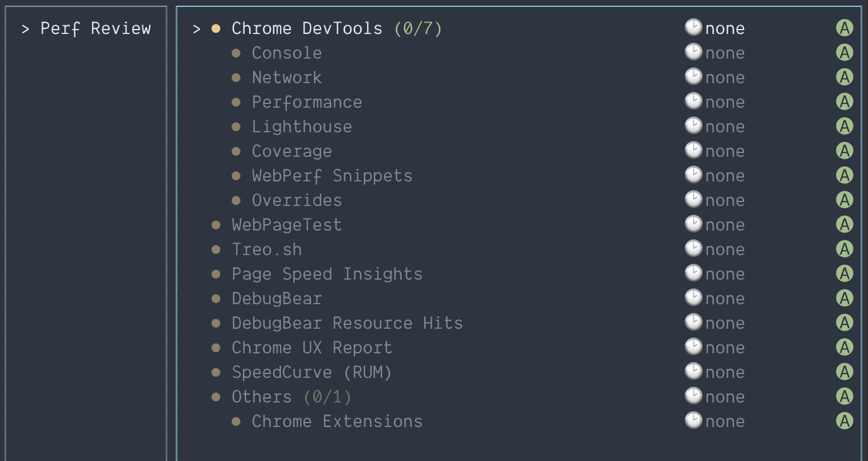Toggle status bullet for Performance
Screen dimensions: 868x461
click(x=236, y=102)
